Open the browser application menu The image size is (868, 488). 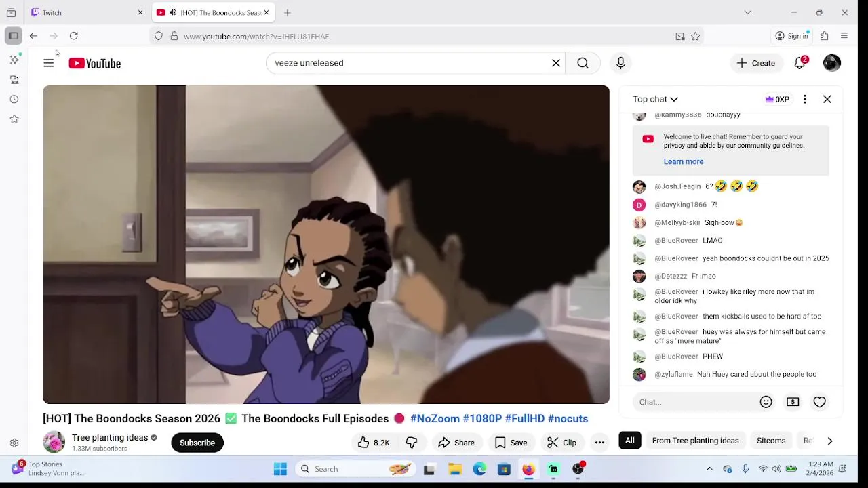(x=844, y=36)
